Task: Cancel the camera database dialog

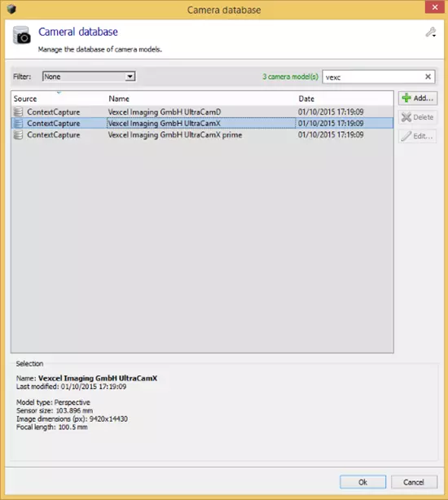Action: pyautogui.click(x=414, y=482)
